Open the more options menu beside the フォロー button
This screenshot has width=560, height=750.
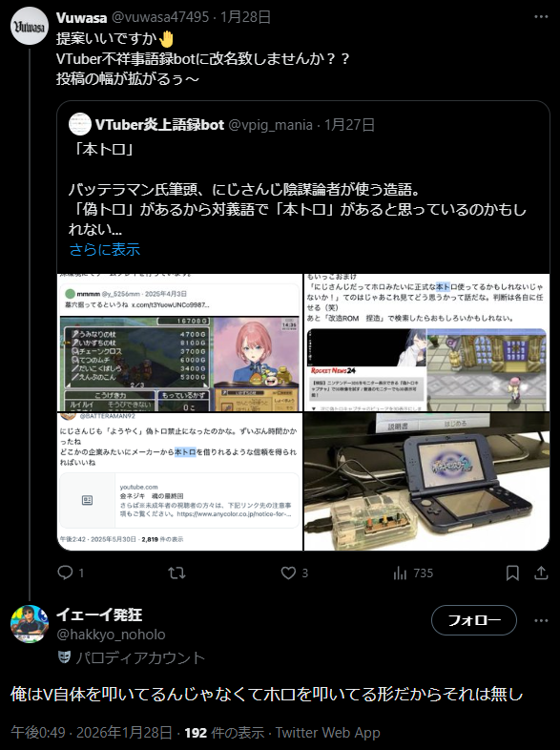541,620
